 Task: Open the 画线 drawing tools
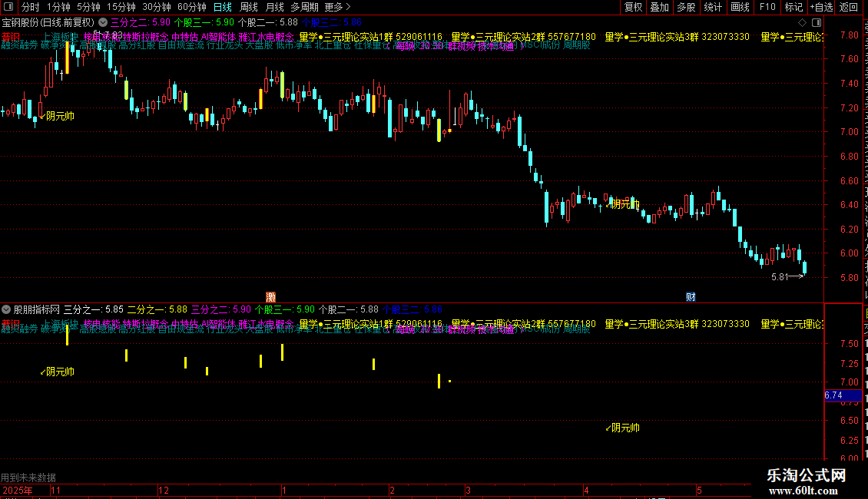[740, 7]
